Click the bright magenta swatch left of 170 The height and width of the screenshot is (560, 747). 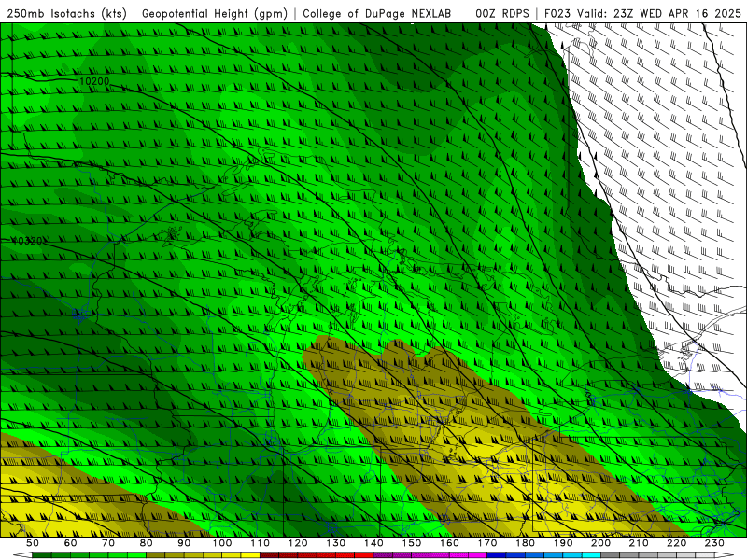point(477,554)
